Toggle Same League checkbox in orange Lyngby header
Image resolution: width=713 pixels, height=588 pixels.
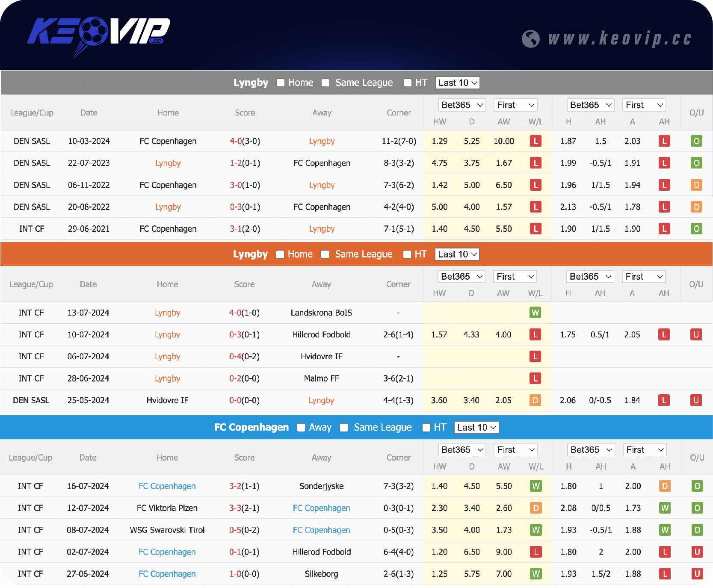click(325, 254)
